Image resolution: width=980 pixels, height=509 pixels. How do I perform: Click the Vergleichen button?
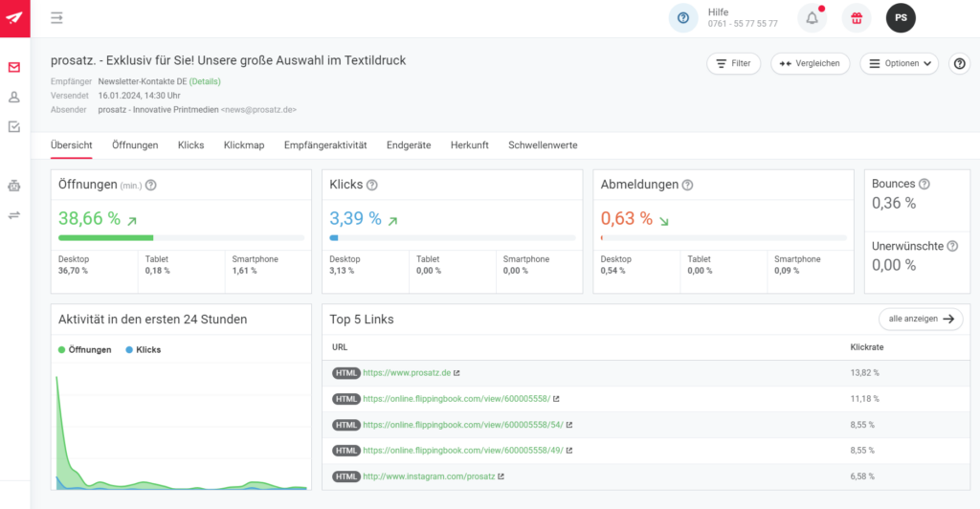[x=810, y=63]
